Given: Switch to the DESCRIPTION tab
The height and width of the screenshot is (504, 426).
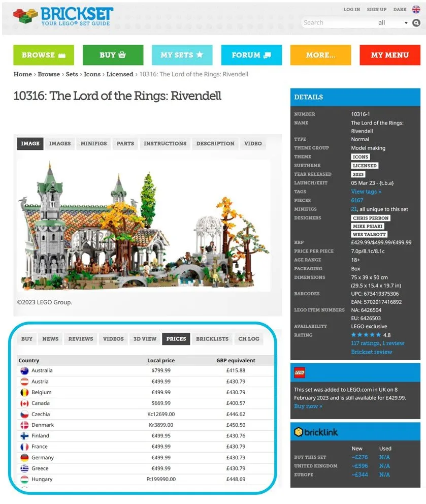Looking at the screenshot, I should (x=215, y=144).
